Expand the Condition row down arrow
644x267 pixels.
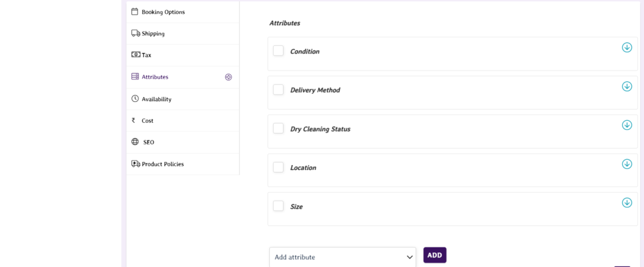[626, 47]
